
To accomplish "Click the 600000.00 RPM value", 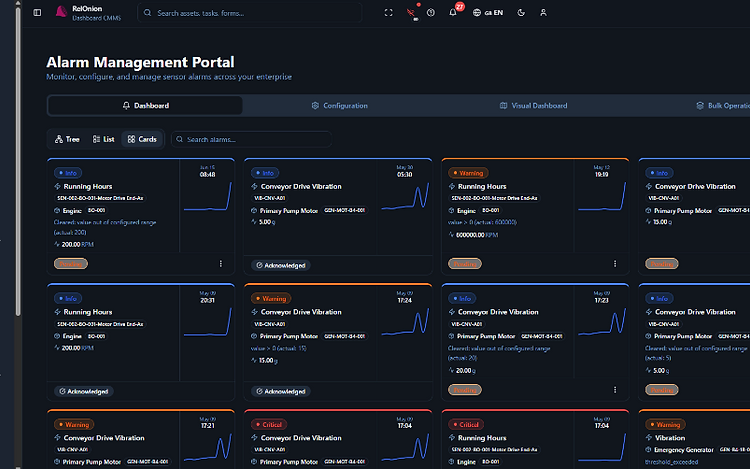I will click(x=477, y=235).
